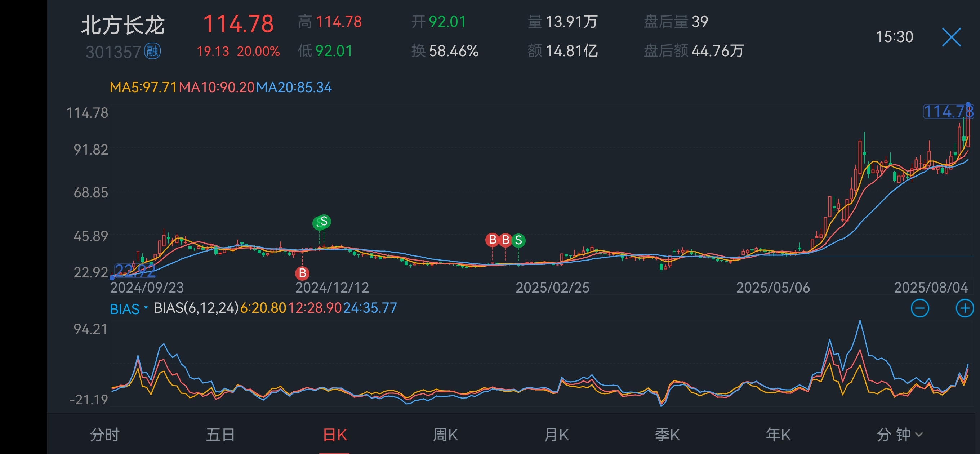This screenshot has height=454, width=980.
Task: Close the landscape chart view
Action: click(x=951, y=37)
